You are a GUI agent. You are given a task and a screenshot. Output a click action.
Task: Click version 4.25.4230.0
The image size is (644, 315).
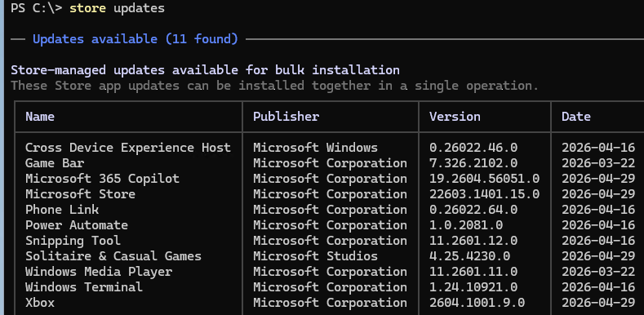pos(470,256)
